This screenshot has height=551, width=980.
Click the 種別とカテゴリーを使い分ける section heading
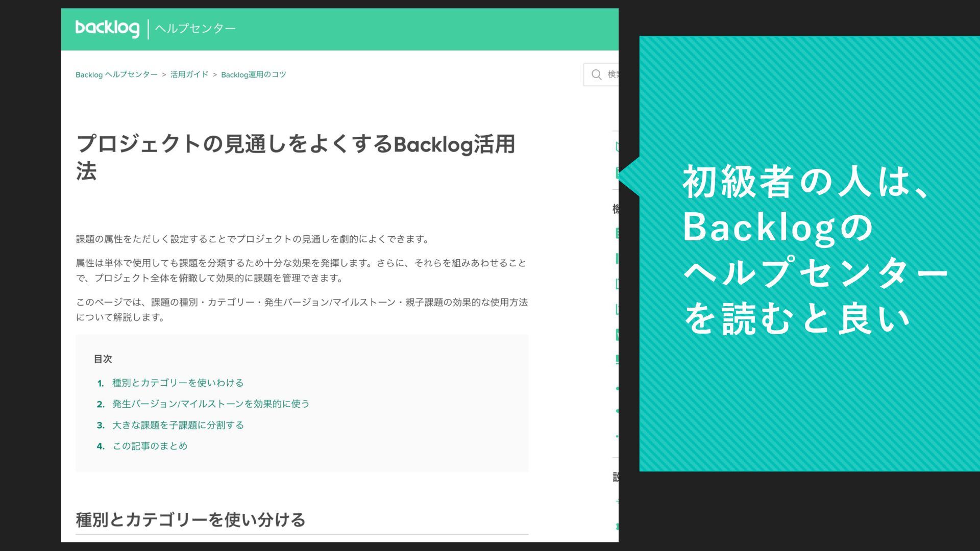pos(190,520)
